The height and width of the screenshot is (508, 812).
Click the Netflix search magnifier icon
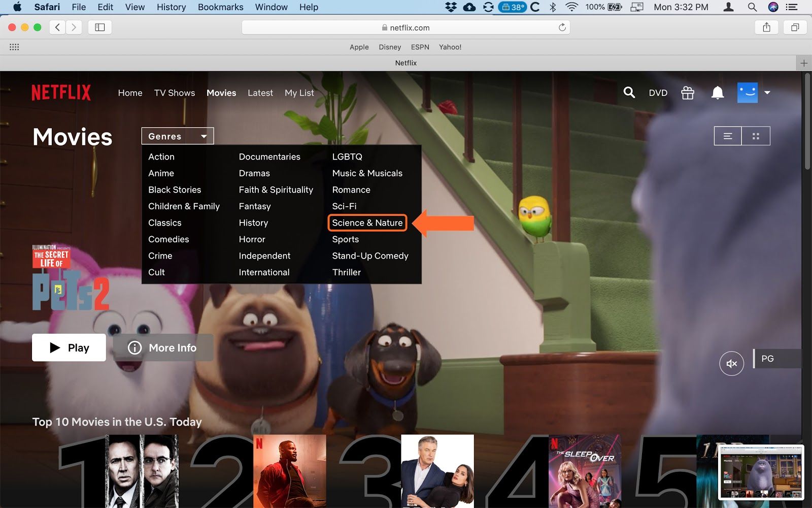(629, 92)
